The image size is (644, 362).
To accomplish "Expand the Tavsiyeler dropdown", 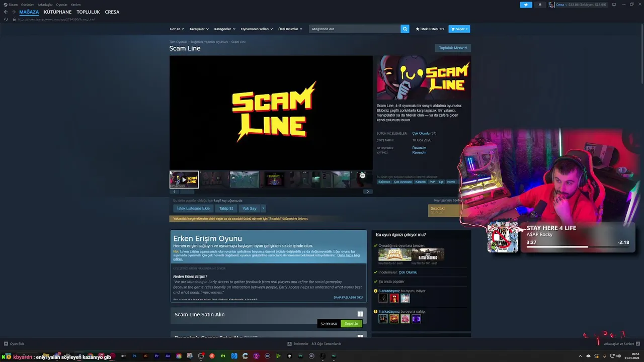I will click(x=199, y=29).
